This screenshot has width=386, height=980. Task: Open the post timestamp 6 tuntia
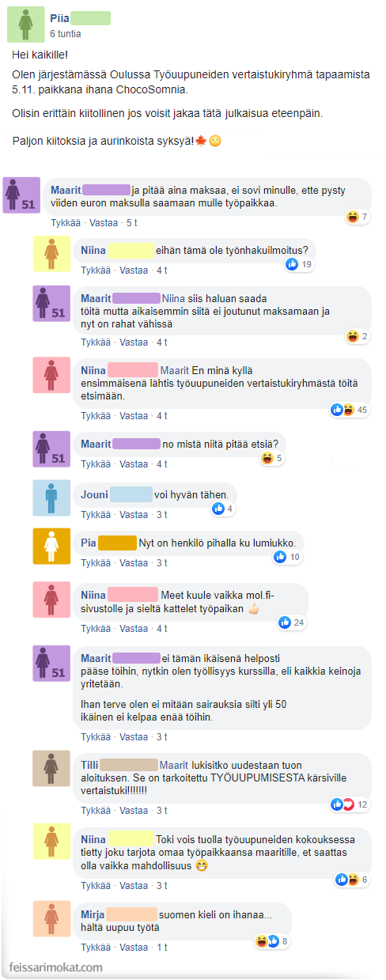(x=65, y=34)
